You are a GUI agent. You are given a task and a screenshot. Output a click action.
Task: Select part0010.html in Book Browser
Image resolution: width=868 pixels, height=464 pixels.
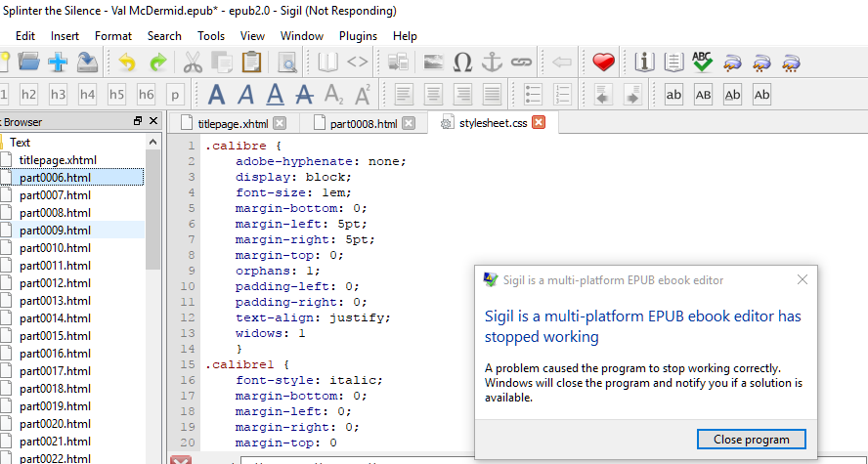[x=55, y=248]
